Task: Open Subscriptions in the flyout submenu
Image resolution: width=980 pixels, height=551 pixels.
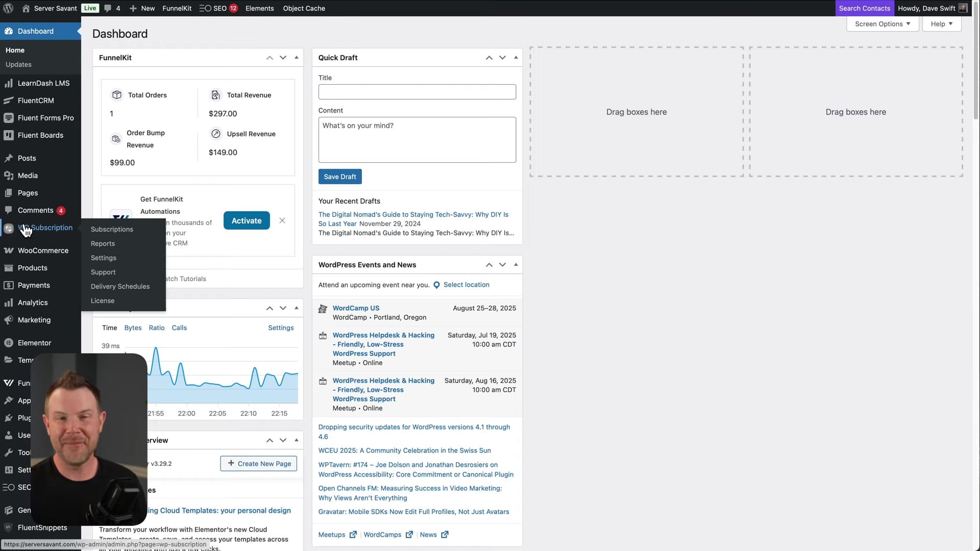Action: [112, 229]
